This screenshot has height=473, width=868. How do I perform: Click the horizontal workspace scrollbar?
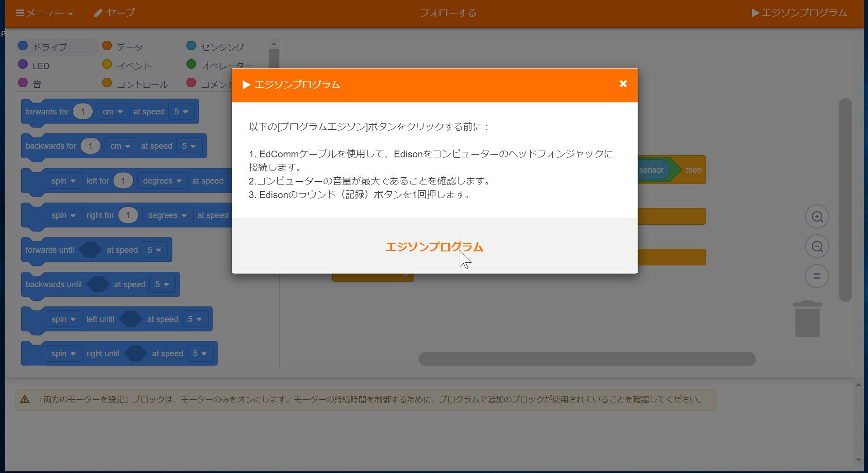tap(587, 359)
